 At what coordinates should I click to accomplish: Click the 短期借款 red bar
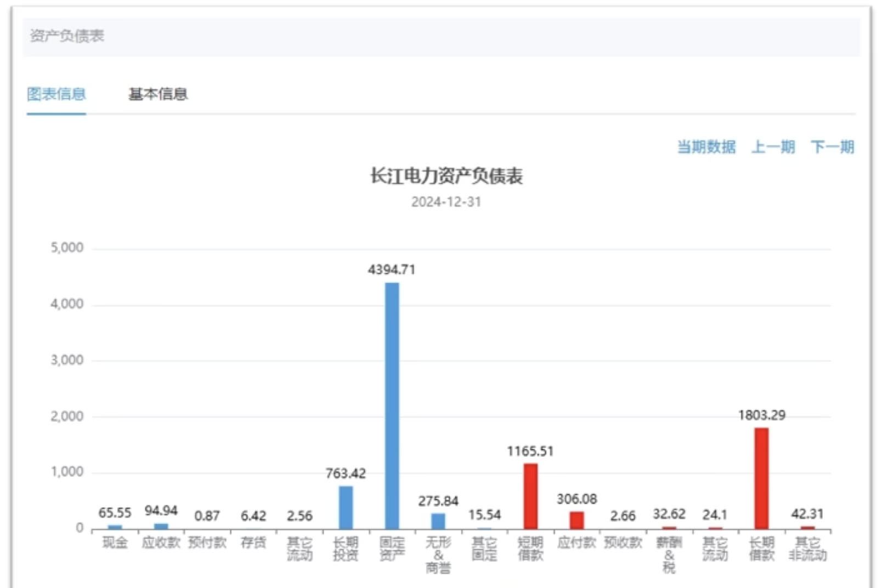tap(530, 496)
